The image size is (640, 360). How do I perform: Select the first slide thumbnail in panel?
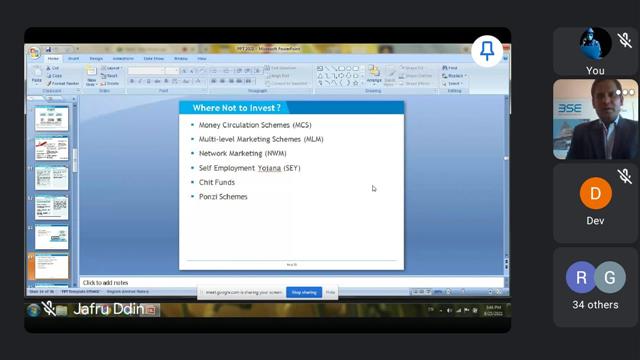point(51,119)
